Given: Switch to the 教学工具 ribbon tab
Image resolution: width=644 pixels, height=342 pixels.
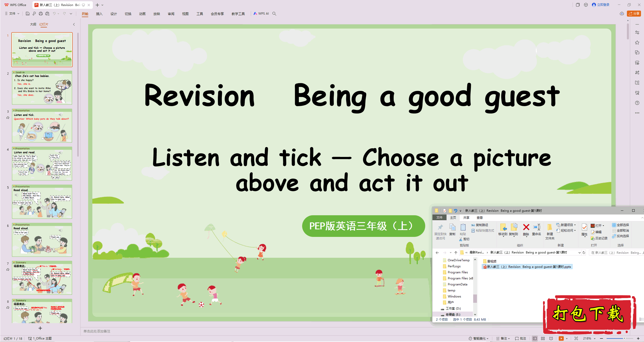Looking at the screenshot, I should click(238, 14).
